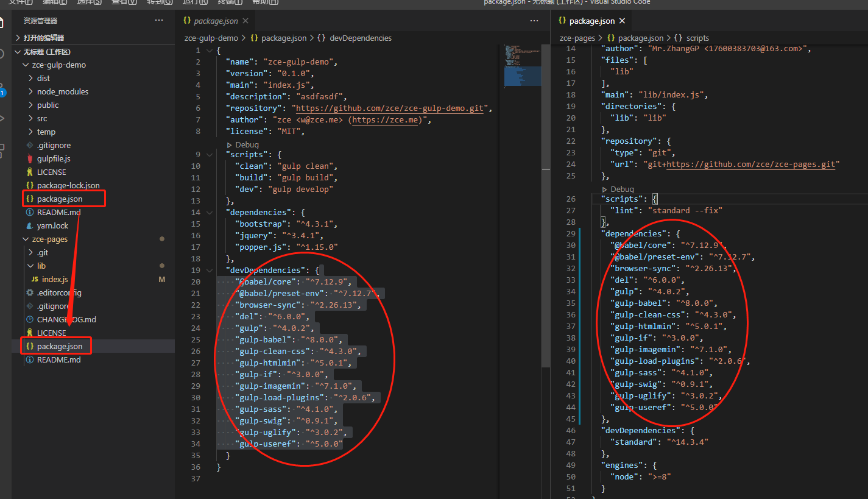Click the yarn.lock file icon

pyautogui.click(x=30, y=225)
